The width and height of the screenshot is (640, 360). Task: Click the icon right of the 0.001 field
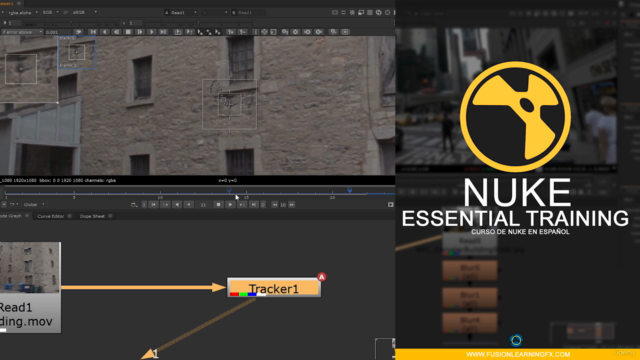point(78,32)
